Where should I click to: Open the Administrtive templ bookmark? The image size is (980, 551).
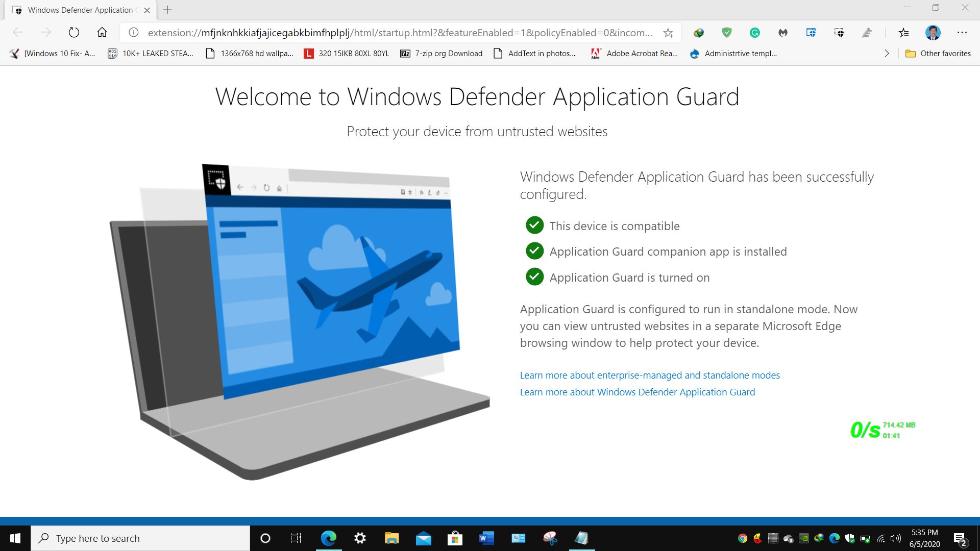pos(733,54)
